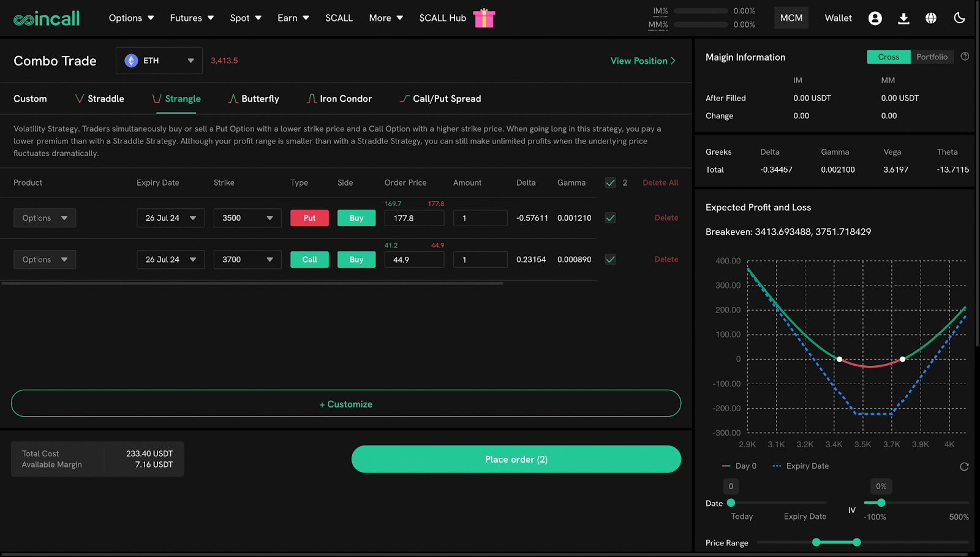Viewport: 980px width, 557px height.
Task: Toggle Buy side on the 3700 leg
Action: [356, 260]
